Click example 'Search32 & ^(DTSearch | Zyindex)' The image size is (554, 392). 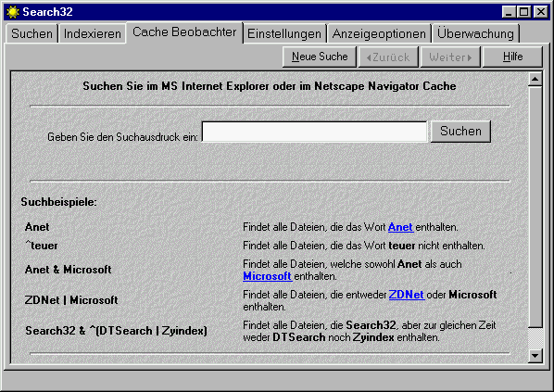(116, 331)
